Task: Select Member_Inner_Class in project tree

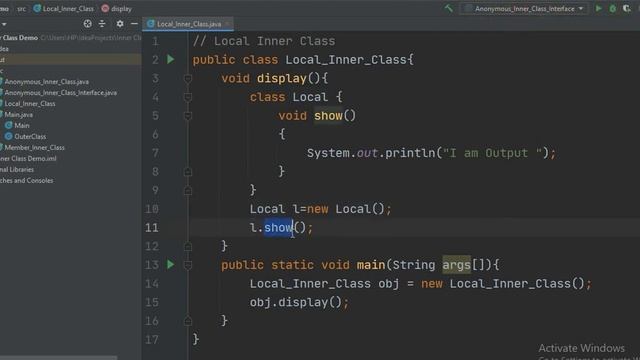Action: click(x=34, y=148)
